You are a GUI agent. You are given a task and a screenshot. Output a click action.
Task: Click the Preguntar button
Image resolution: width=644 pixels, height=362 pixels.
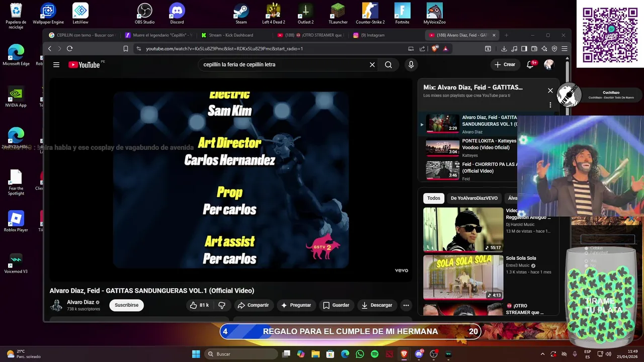296,305
